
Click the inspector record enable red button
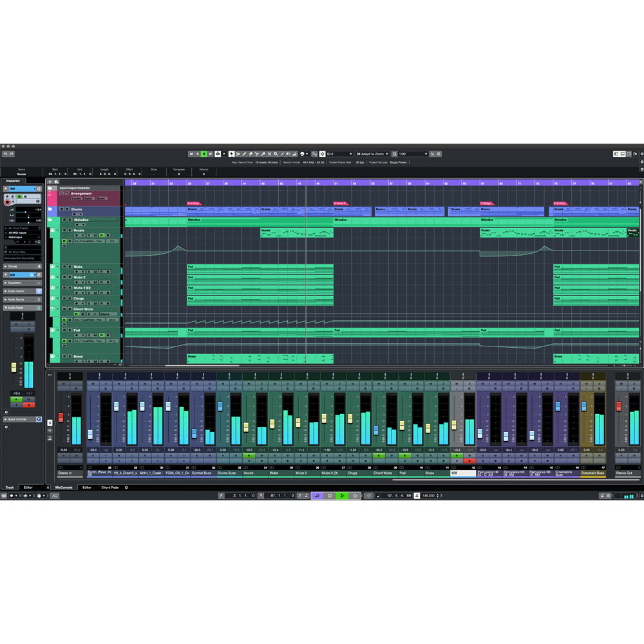(x=7, y=202)
